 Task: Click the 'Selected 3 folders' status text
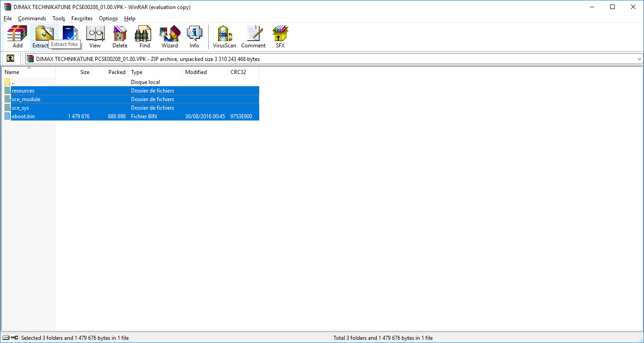coord(75,338)
